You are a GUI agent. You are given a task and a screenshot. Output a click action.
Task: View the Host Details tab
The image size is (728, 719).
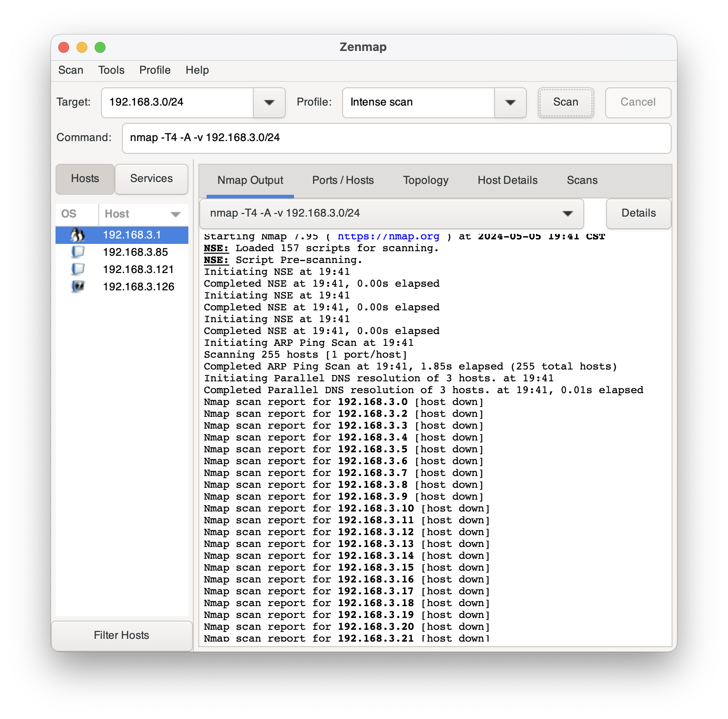pos(507,180)
